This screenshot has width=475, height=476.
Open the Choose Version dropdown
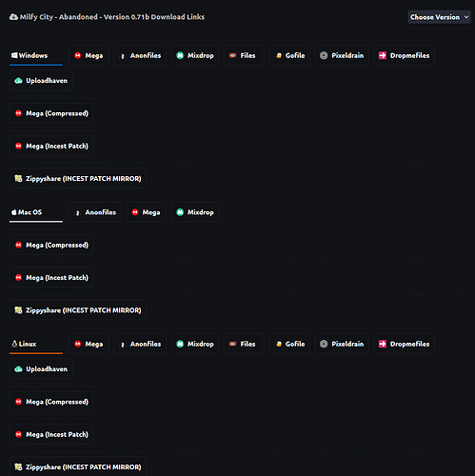click(x=439, y=17)
